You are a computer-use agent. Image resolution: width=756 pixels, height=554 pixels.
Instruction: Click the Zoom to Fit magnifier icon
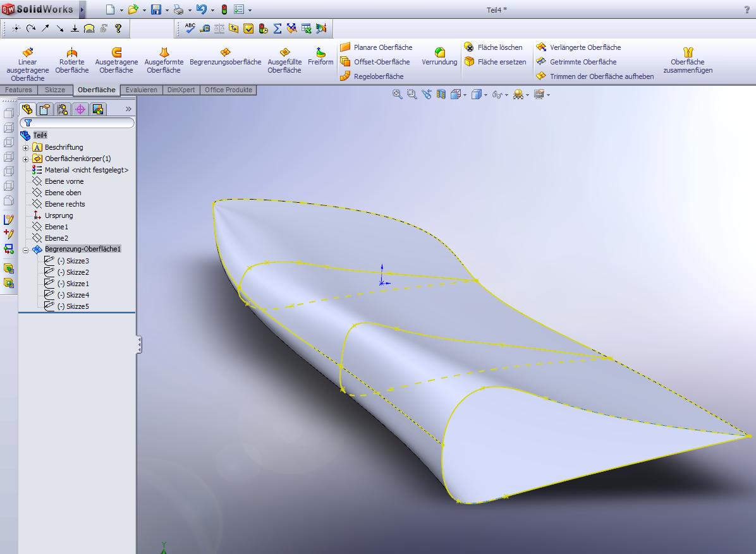pyautogui.click(x=398, y=94)
